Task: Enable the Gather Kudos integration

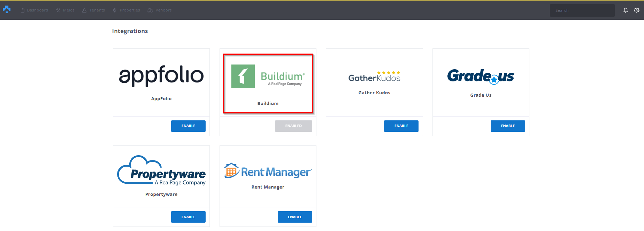Action: pyautogui.click(x=401, y=126)
